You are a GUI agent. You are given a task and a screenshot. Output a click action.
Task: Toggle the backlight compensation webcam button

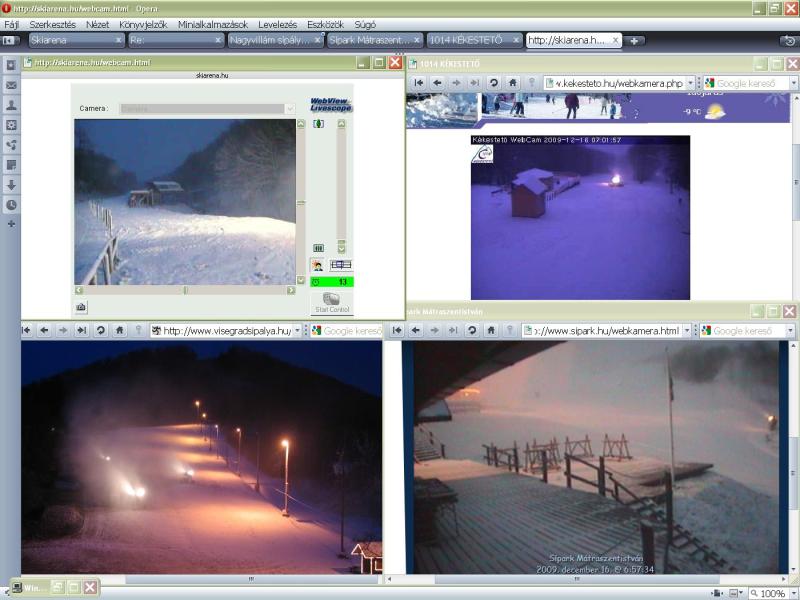point(317,265)
